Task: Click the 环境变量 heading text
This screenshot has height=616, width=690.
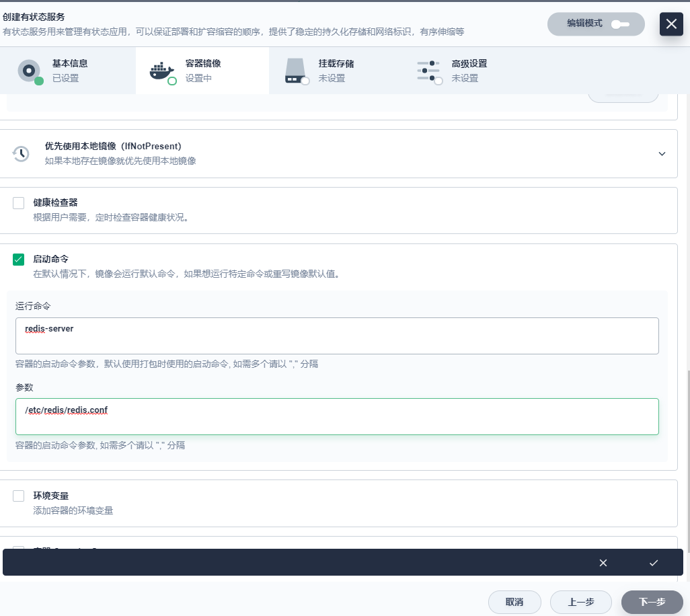Action: [51, 496]
